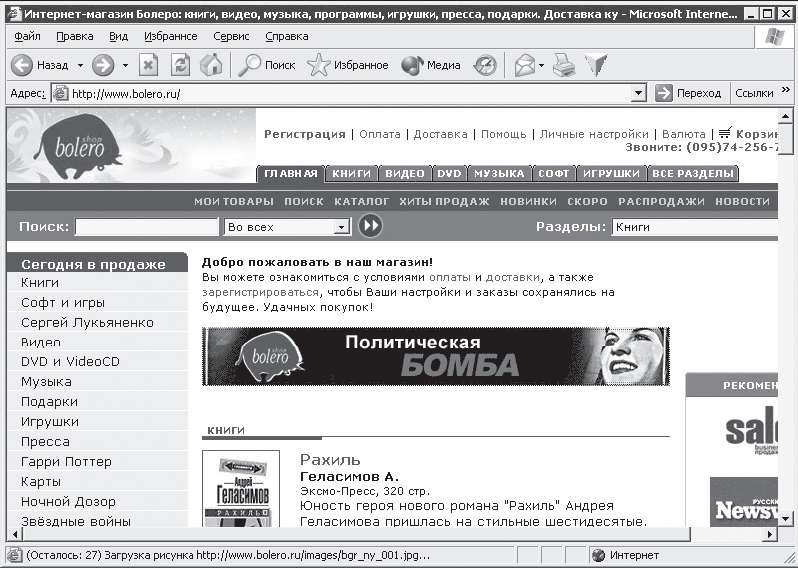Expand the address bar dropdown arrow

(639, 93)
